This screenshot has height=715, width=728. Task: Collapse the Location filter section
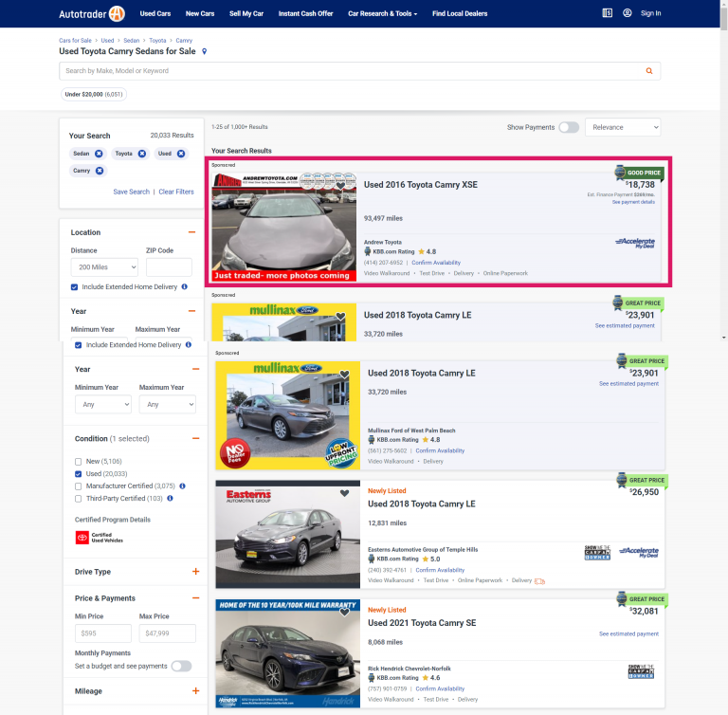[x=191, y=231]
